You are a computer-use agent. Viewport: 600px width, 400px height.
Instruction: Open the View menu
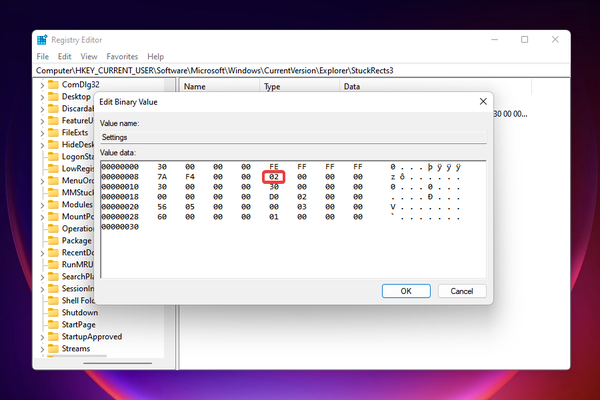point(89,57)
